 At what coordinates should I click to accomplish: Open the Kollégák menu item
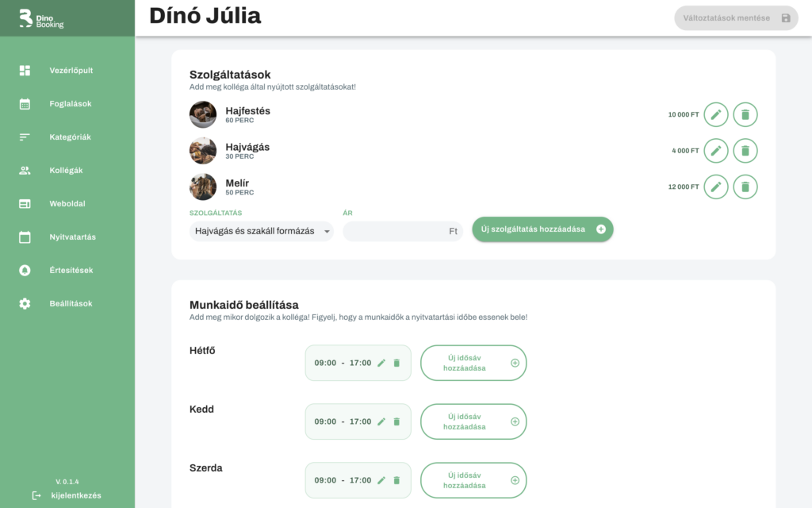(x=66, y=171)
